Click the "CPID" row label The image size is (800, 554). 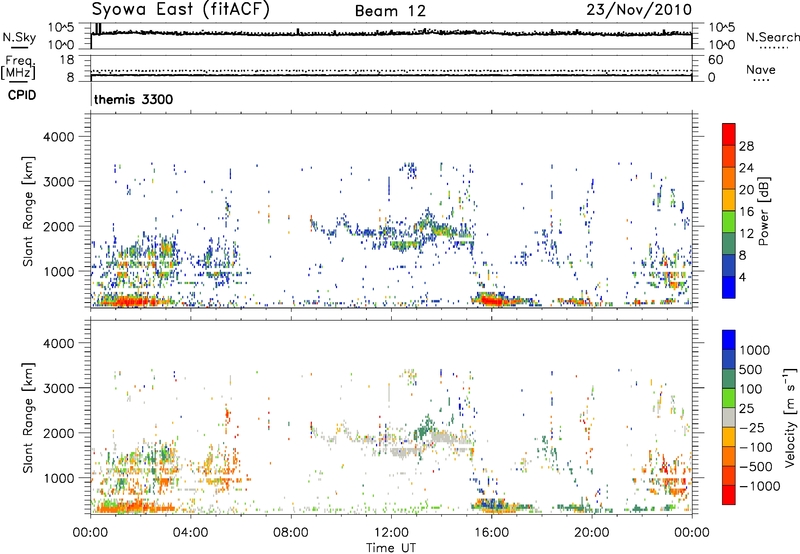pyautogui.click(x=22, y=95)
